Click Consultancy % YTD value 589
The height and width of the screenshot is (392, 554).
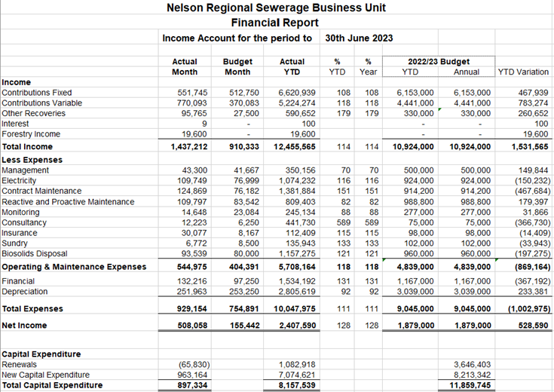click(x=344, y=222)
